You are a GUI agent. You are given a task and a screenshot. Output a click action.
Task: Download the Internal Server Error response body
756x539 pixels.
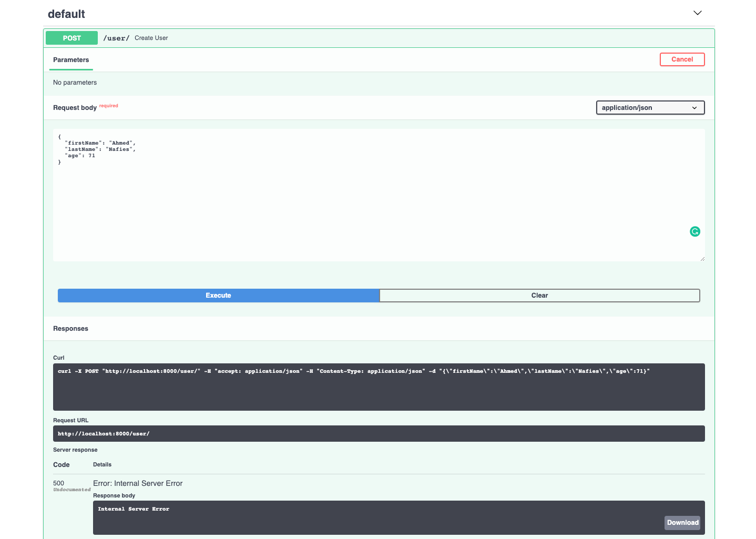pyautogui.click(x=682, y=522)
